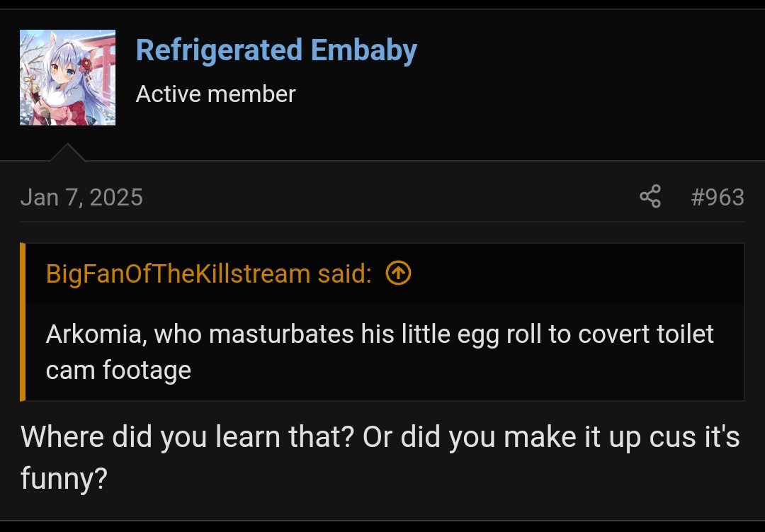
Task: Click post number #963
Action: click(717, 197)
